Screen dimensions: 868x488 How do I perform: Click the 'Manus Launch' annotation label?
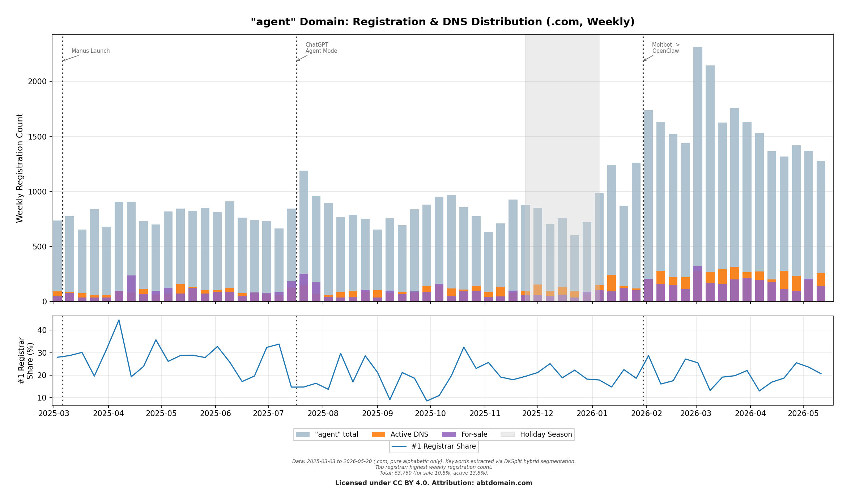(90, 51)
